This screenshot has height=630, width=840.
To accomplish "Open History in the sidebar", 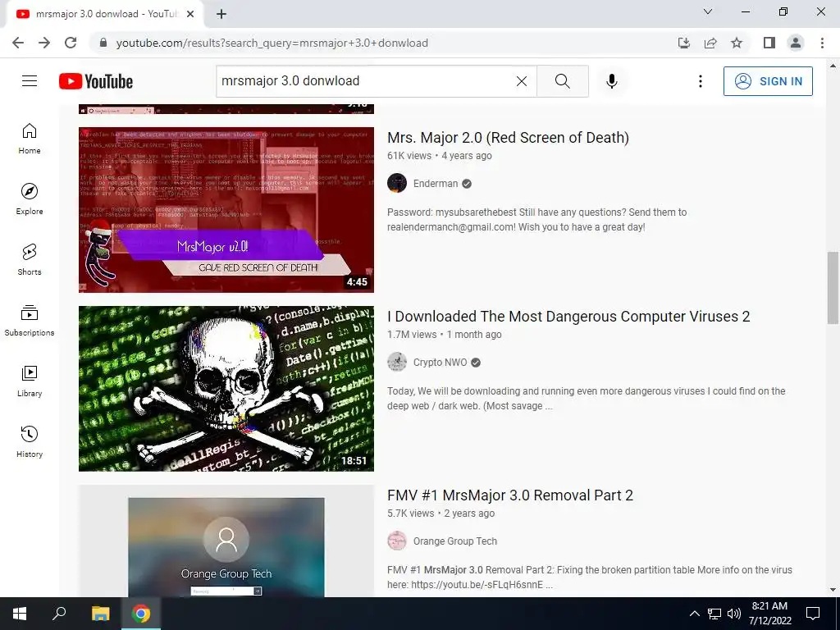I will 30,441.
